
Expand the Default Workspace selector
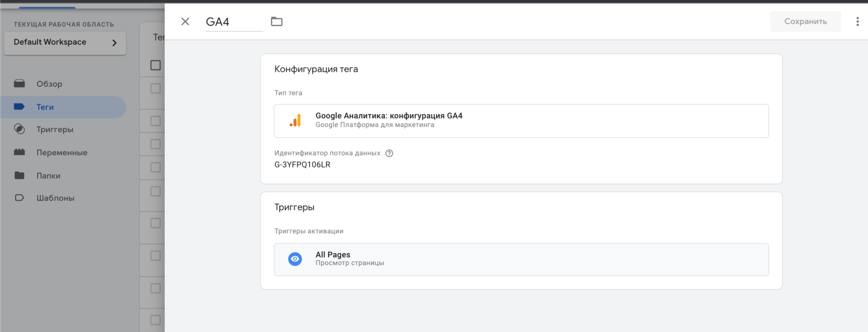(65, 42)
